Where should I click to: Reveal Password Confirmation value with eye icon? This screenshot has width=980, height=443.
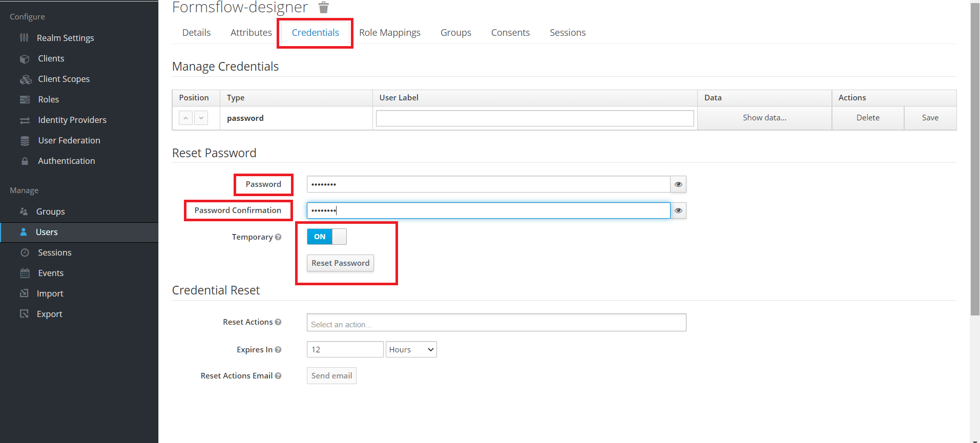678,210
